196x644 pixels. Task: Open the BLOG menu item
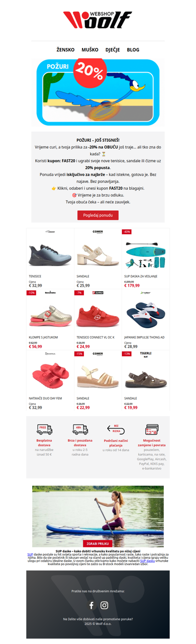[x=133, y=50]
